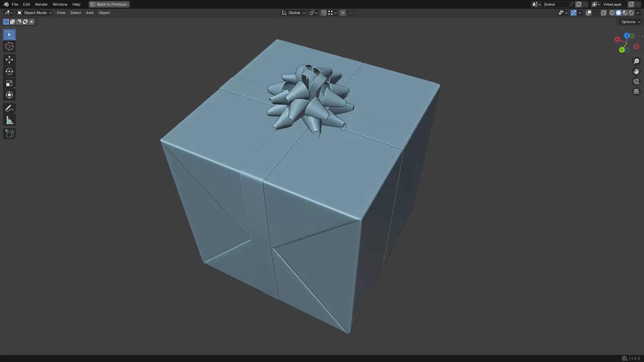This screenshot has height=362, width=644.
Task: Select the Scale tool
Action: (x=9, y=83)
